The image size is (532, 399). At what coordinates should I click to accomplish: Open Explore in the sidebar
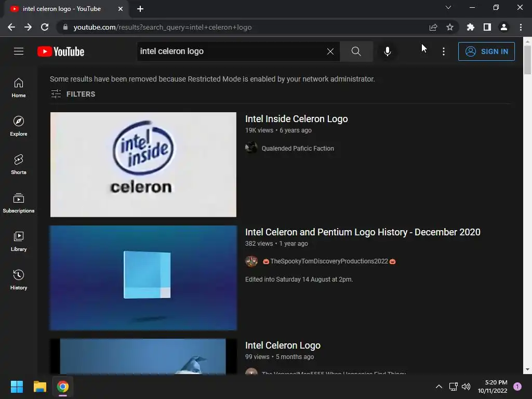(x=19, y=126)
